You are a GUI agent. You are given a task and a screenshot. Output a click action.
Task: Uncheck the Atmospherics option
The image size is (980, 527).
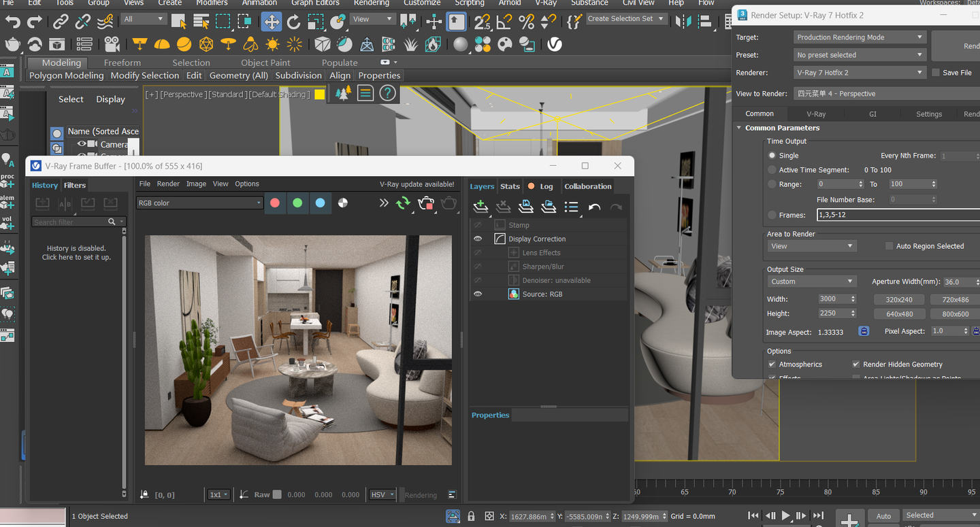(x=772, y=364)
